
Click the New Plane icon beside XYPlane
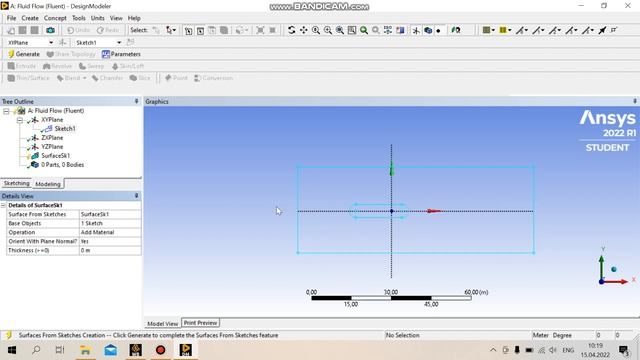click(62, 42)
